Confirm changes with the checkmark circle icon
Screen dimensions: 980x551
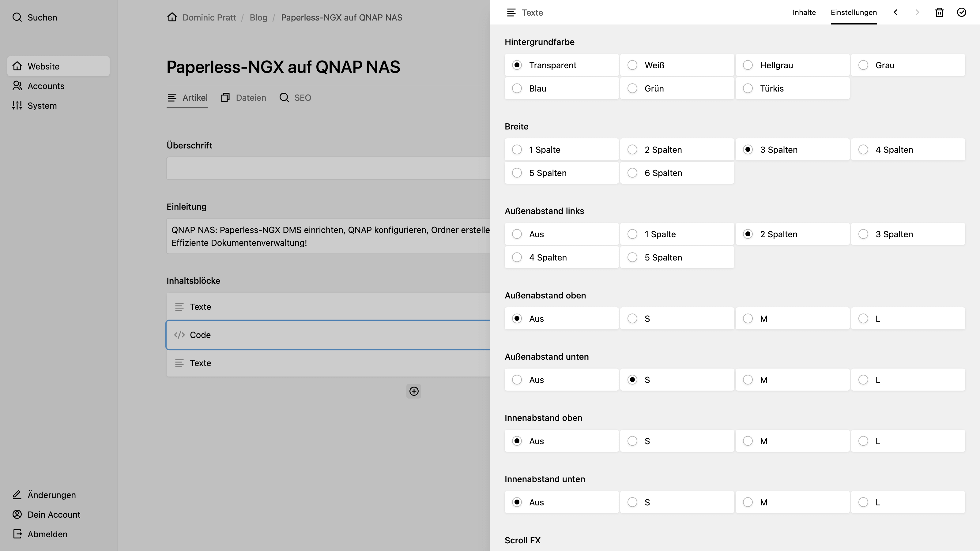point(961,13)
